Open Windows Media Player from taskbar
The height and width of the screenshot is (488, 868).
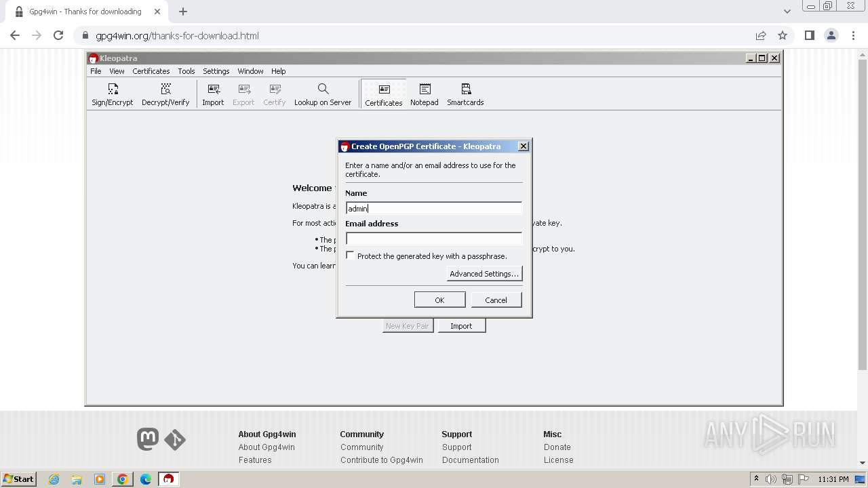100,479
